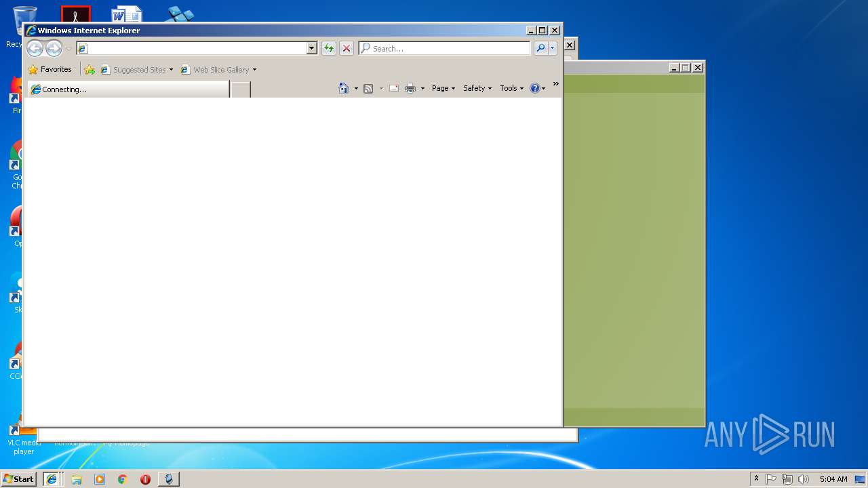Go forward with the Forward arrow button

pos(54,48)
